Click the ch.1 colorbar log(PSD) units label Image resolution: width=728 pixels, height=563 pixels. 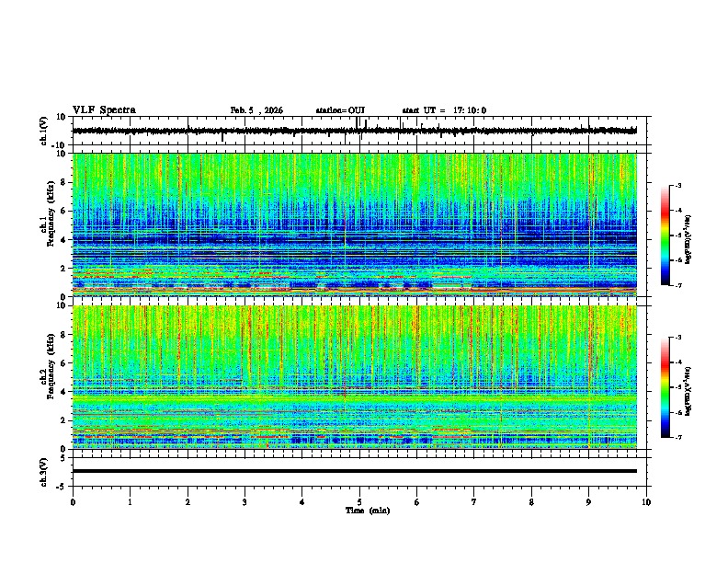pyautogui.click(x=688, y=239)
